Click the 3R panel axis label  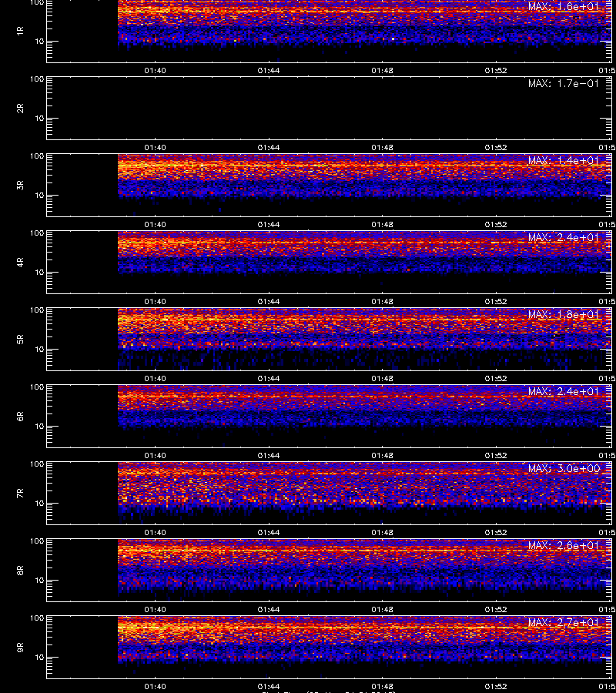[x=20, y=185]
